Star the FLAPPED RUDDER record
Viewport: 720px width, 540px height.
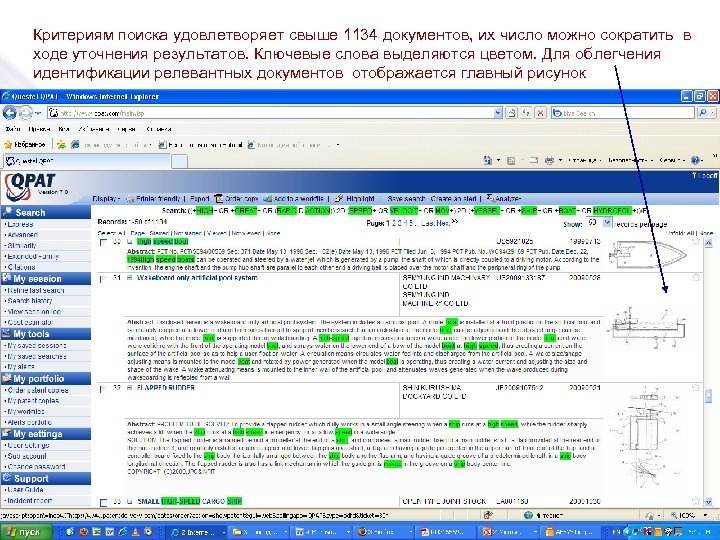click(696, 388)
